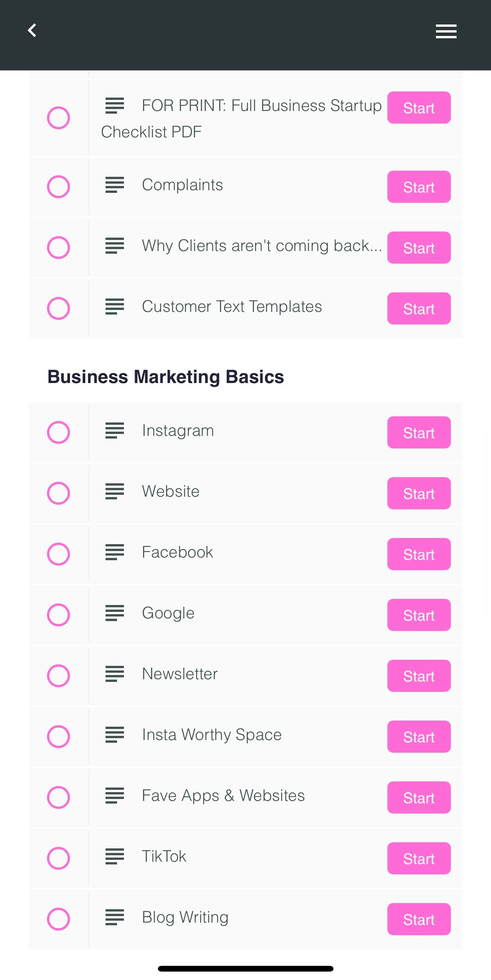Start the Full Business Startup Checklist PDF
The width and height of the screenshot is (491, 980).
419,108
